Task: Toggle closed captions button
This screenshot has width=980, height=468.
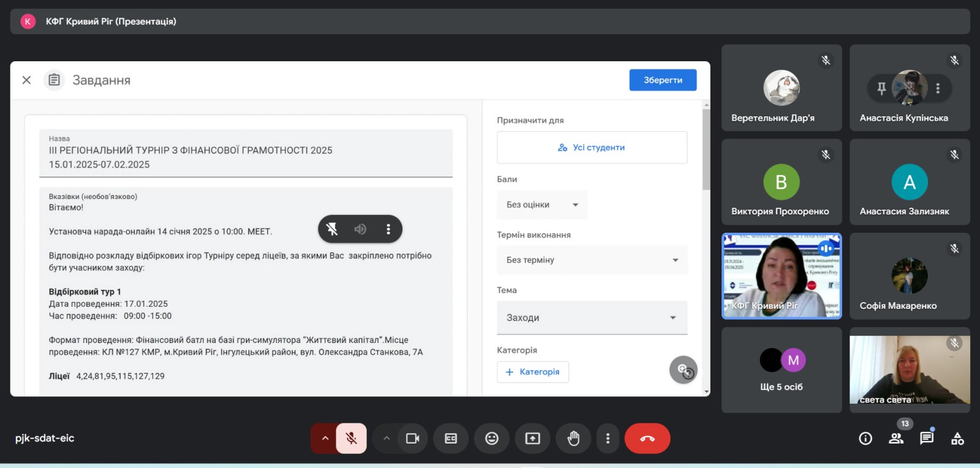Action: point(451,439)
